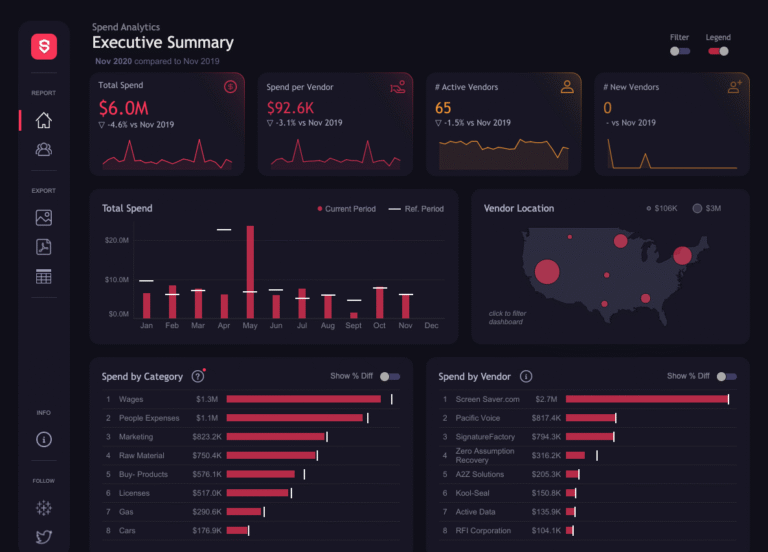Enable Show % Diff for Spend by Vendor
The height and width of the screenshot is (552, 768).
tap(727, 376)
